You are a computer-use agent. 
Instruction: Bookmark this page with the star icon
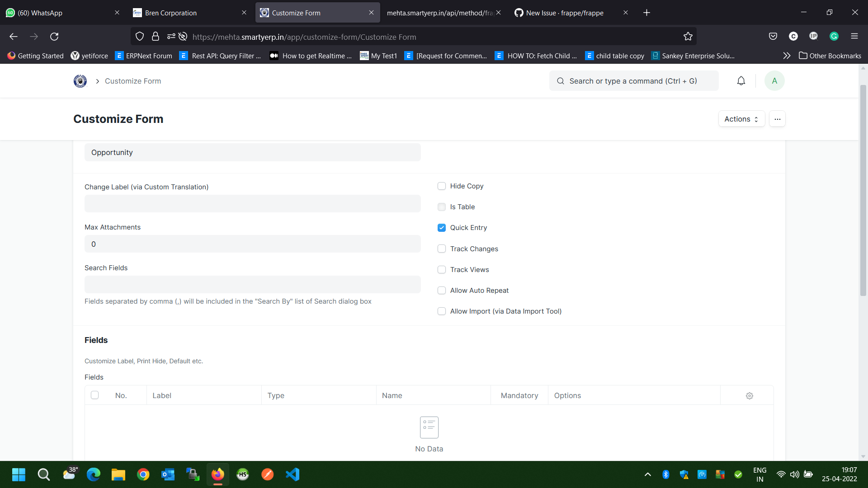coord(688,37)
